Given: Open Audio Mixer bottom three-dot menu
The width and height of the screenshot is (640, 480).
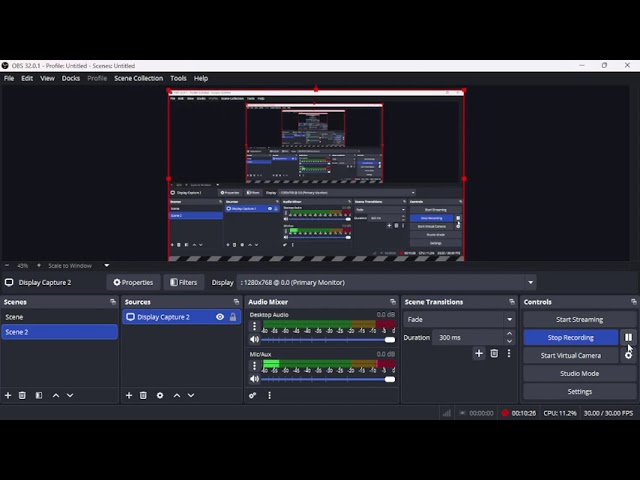Looking at the screenshot, I should point(269,395).
